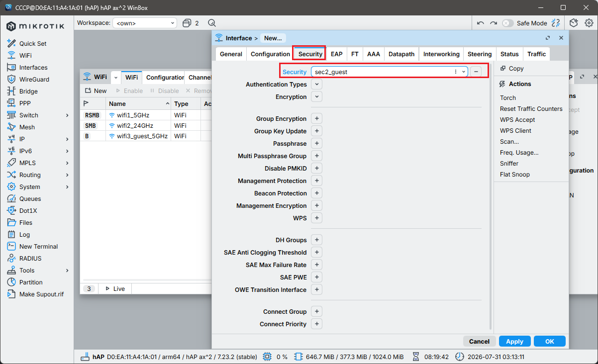Select wifi3_guest_5GHz row in WiFi table
Screen dimensions: 598x364
[x=146, y=136]
